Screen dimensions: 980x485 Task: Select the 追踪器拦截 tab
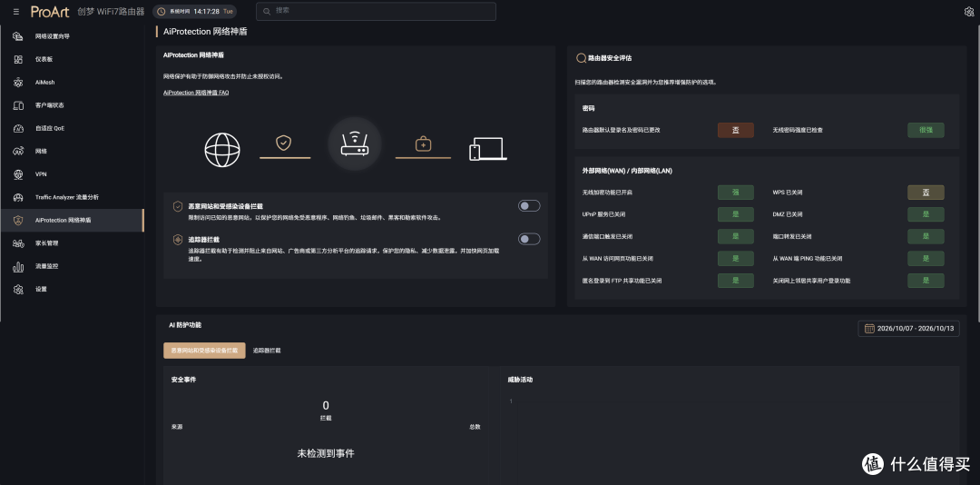(x=267, y=351)
